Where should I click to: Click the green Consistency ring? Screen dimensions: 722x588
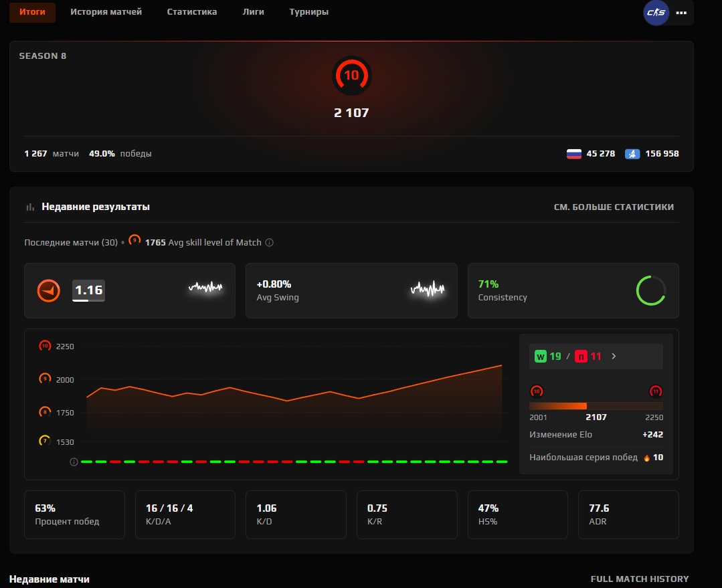(650, 290)
